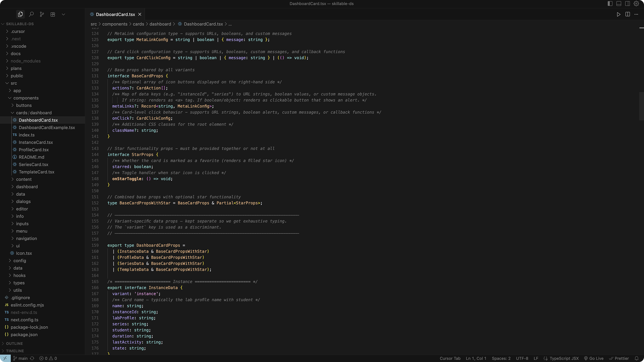Change indentation via Spaces: 2
Screen dimensions: 644x362
tap(501, 358)
